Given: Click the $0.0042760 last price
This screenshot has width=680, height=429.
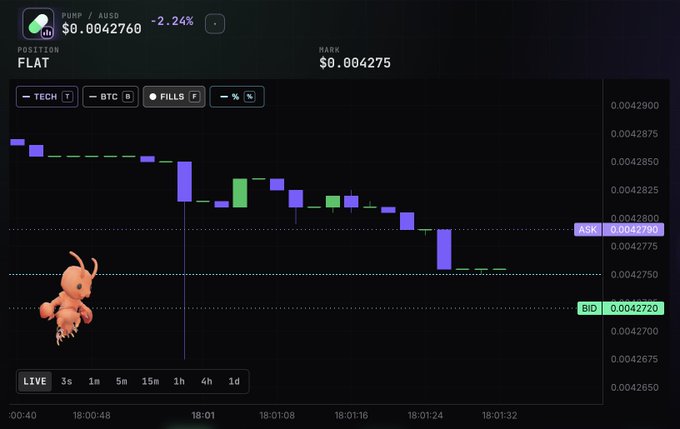Looking at the screenshot, I should tap(101, 29).
